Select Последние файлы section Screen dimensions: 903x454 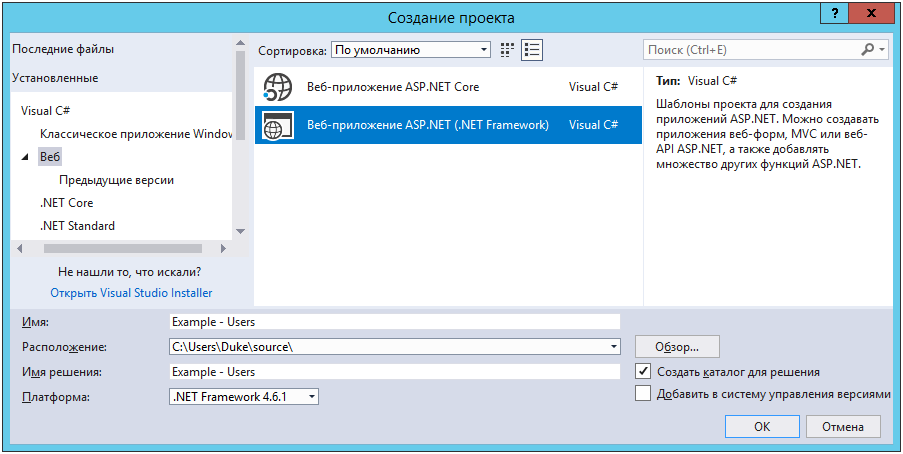tap(63, 50)
